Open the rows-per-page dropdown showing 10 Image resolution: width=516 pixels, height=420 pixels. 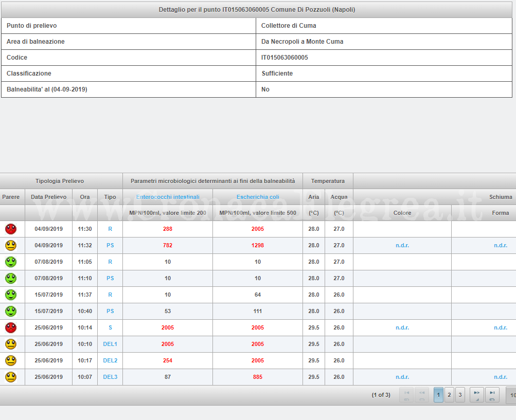point(511,395)
